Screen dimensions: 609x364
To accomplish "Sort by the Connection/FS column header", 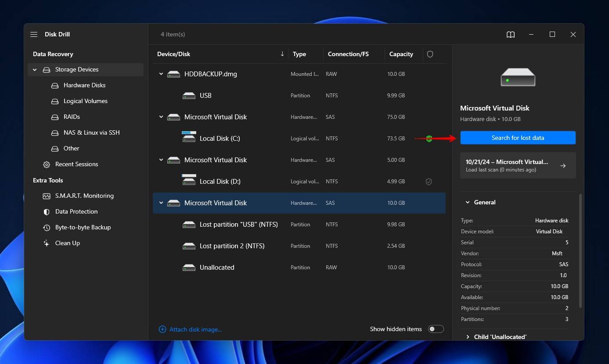I will click(348, 54).
